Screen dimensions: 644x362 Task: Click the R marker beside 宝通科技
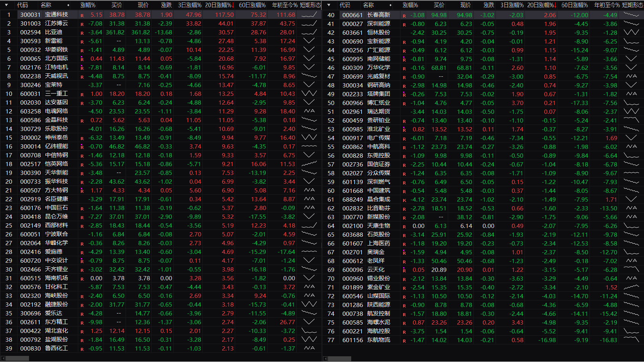point(82,15)
